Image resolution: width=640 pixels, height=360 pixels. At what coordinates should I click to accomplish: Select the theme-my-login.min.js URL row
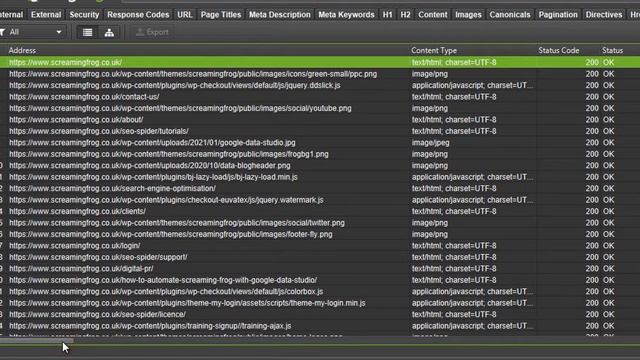pyautogui.click(x=320, y=303)
